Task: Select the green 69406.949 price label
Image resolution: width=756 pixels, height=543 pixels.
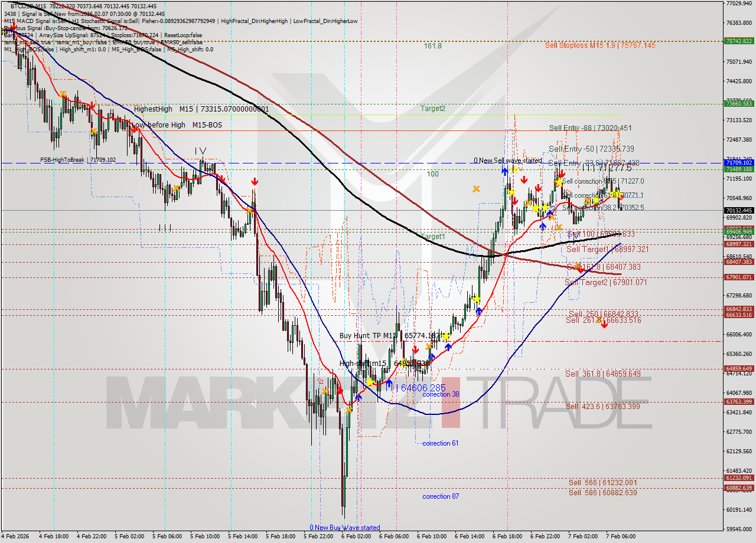Action: [739, 231]
